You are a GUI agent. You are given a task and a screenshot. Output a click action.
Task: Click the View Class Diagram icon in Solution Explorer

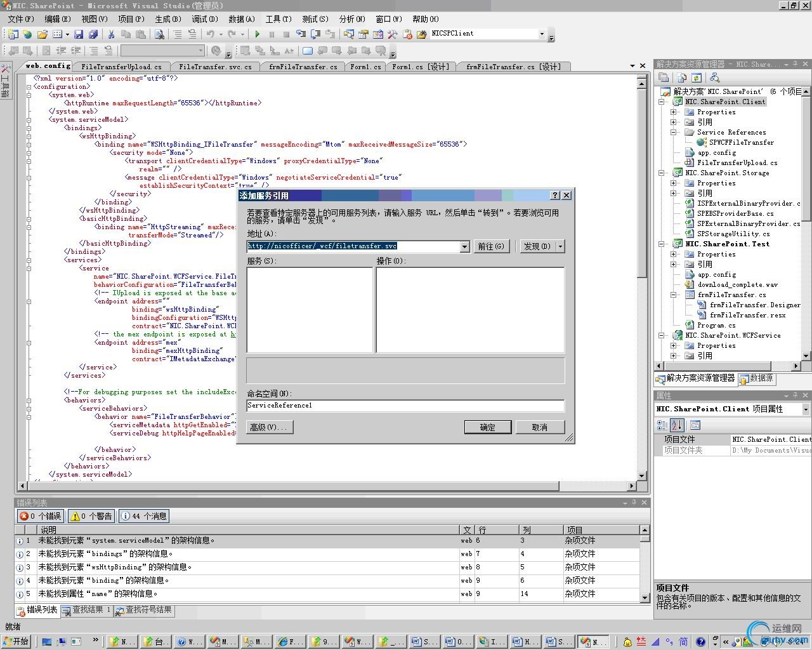[714, 77]
